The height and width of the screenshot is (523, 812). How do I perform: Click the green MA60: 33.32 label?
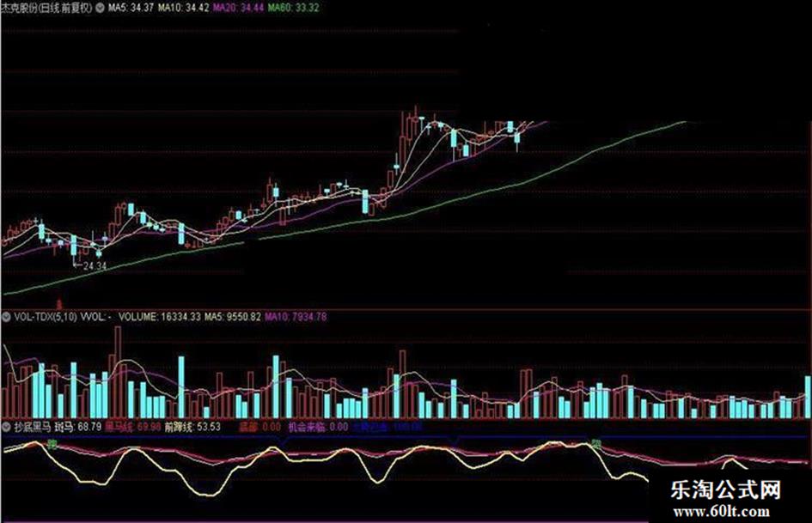point(293,8)
